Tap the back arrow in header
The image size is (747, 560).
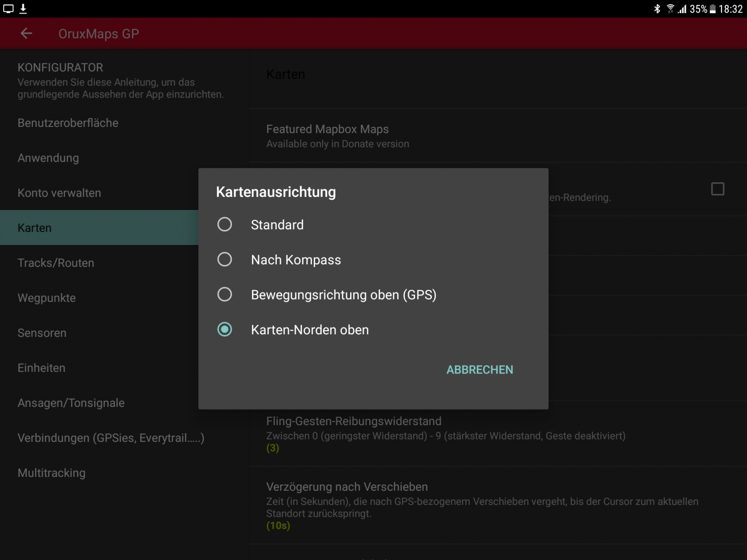26,33
